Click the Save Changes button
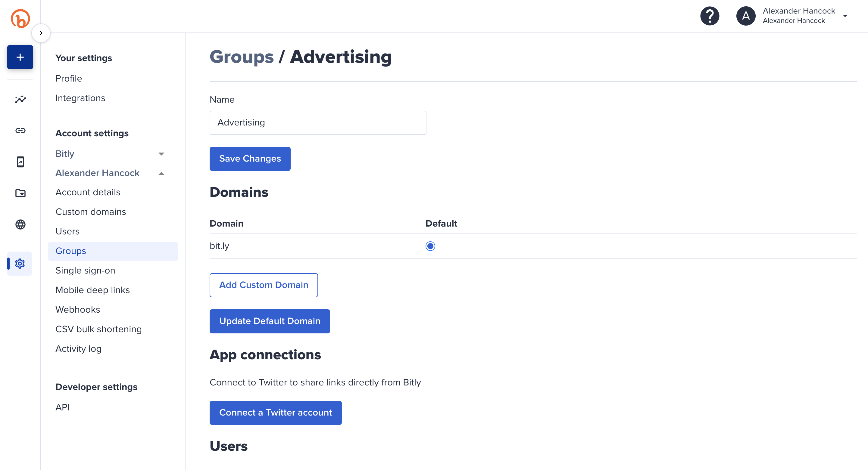 click(250, 159)
